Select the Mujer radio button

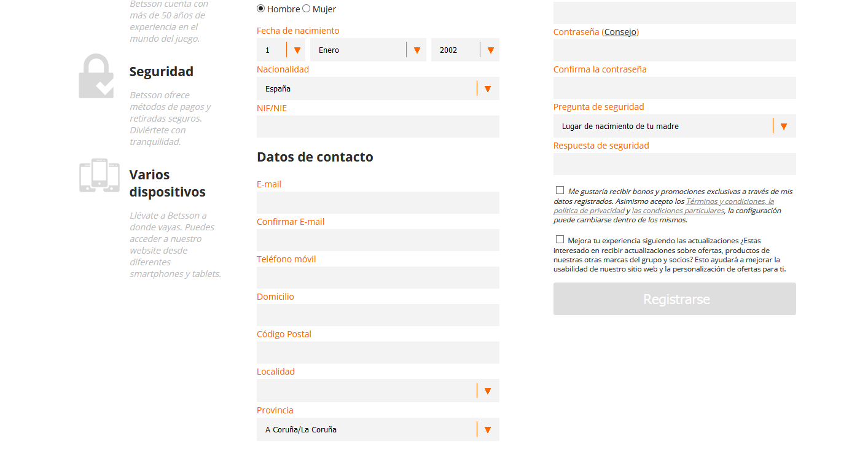(307, 9)
